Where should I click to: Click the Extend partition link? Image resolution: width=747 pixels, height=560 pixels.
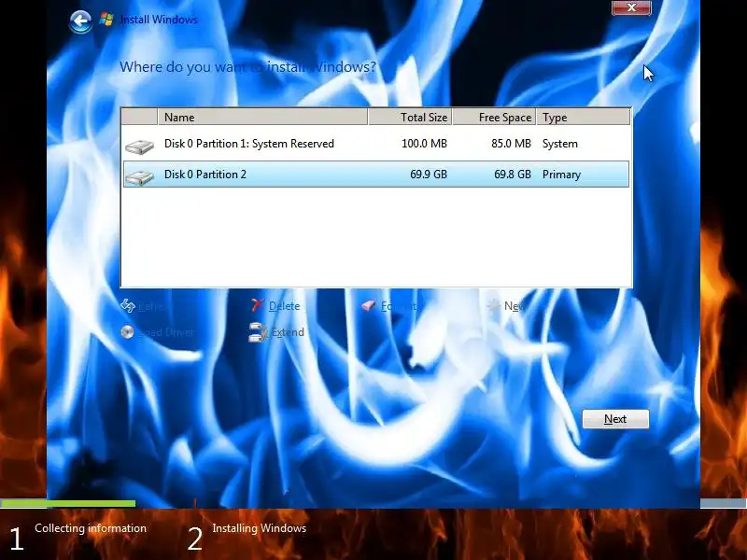[x=288, y=332]
